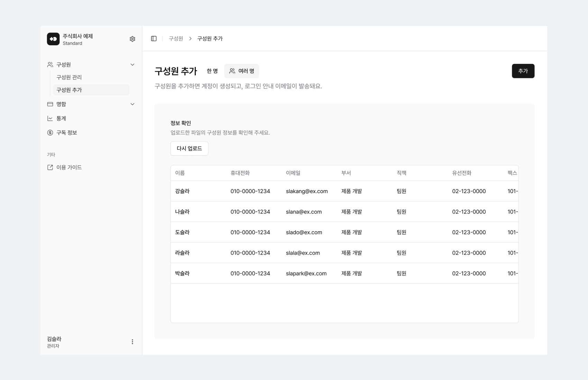Go to 구성원 in the breadcrumb

click(x=176, y=39)
